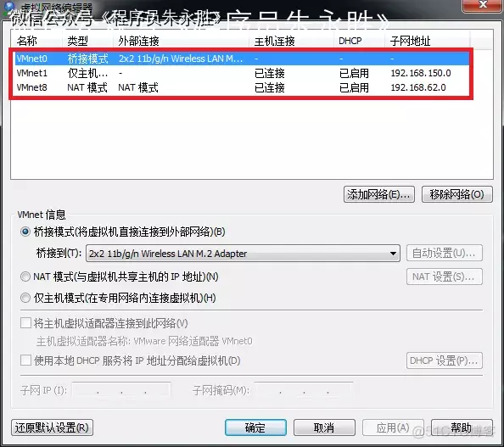Viewport: 504px width, 447px height.
Task: Click the Remove Network button
Action: [456, 194]
